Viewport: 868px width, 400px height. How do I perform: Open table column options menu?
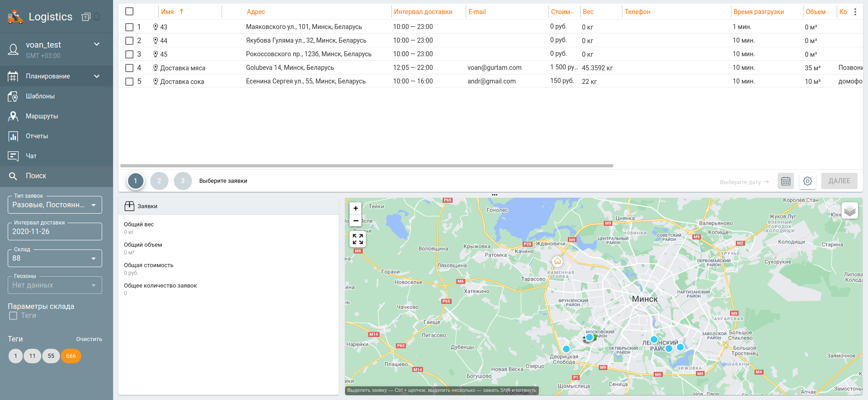(x=855, y=12)
